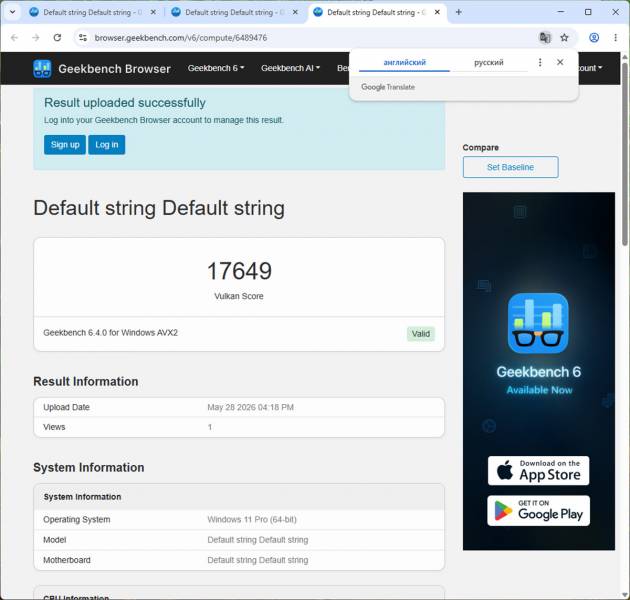Bookmark this page with the star icon

coord(565,38)
